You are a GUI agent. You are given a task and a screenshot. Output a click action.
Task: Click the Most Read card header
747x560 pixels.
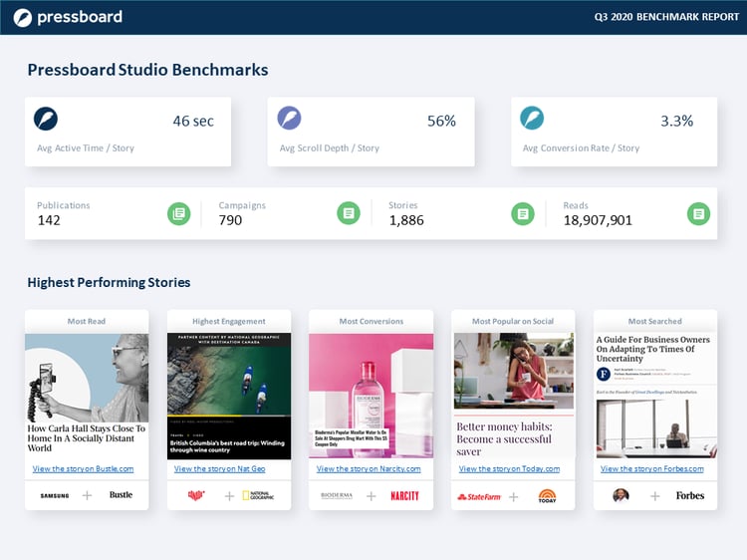coord(87,321)
